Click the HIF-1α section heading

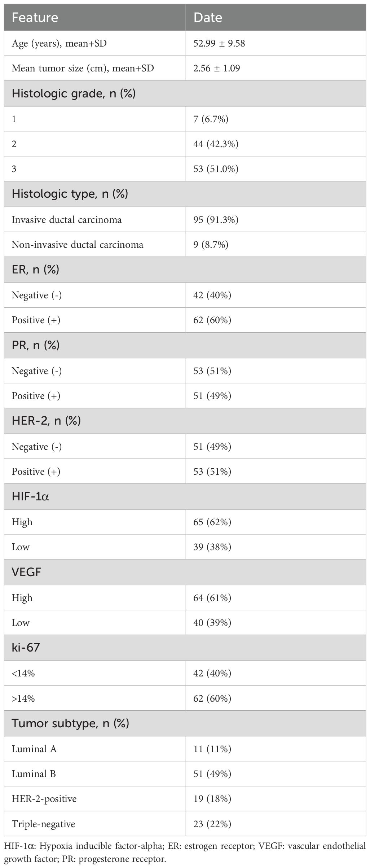coord(31,497)
